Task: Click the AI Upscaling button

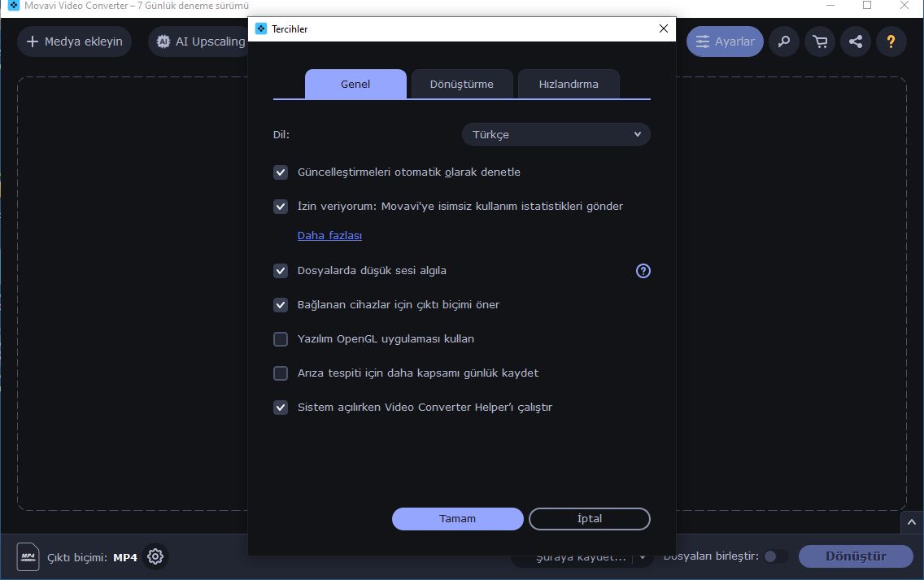Action: 198,41
